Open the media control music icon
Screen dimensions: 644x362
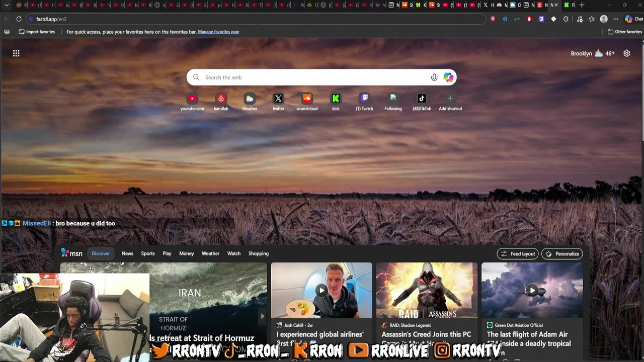tap(580, 19)
